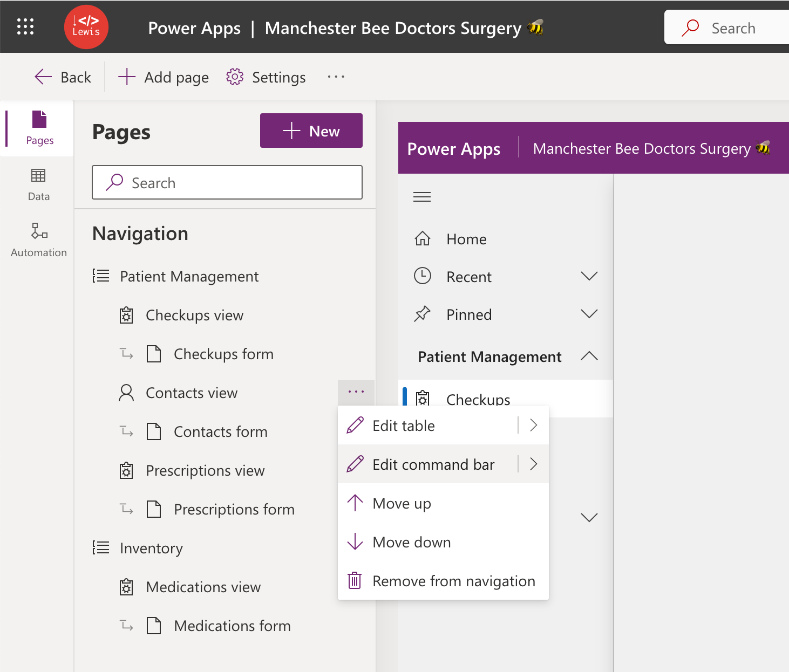Switch to the Automation sidebar tab
This screenshot has width=789, height=672.
(39, 241)
